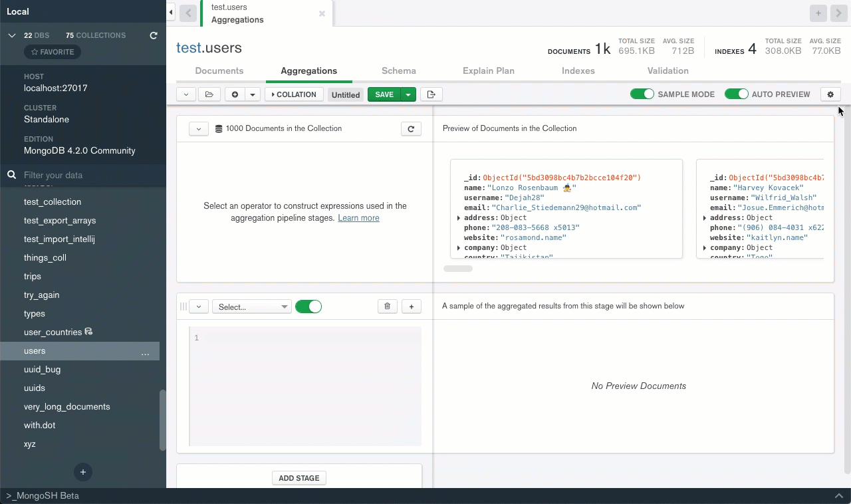Open aggregation settings gear icon

830,94
